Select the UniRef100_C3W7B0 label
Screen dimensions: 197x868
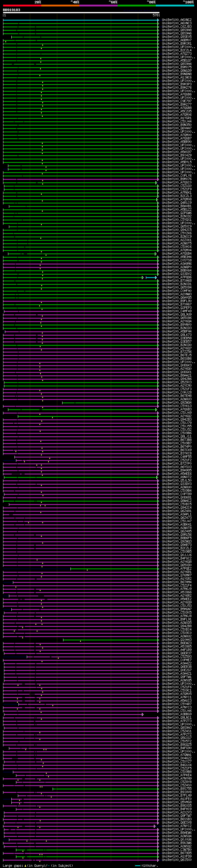point(177,850)
